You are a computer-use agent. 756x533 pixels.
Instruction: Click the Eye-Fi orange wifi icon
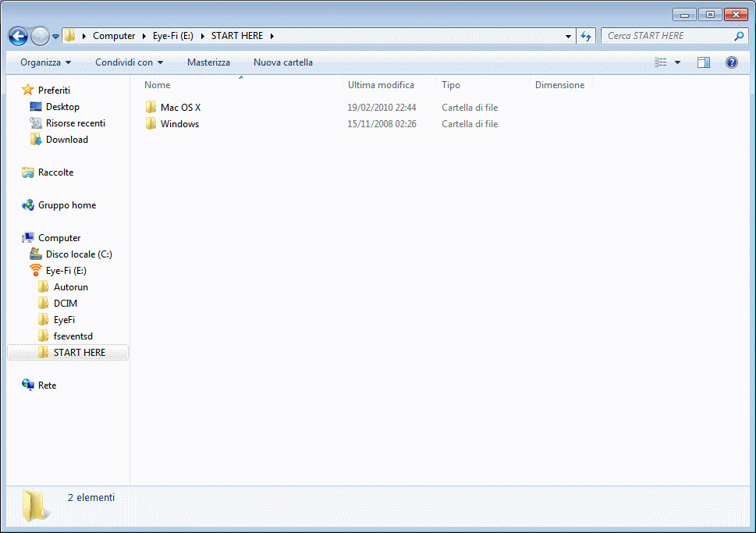tap(36, 270)
